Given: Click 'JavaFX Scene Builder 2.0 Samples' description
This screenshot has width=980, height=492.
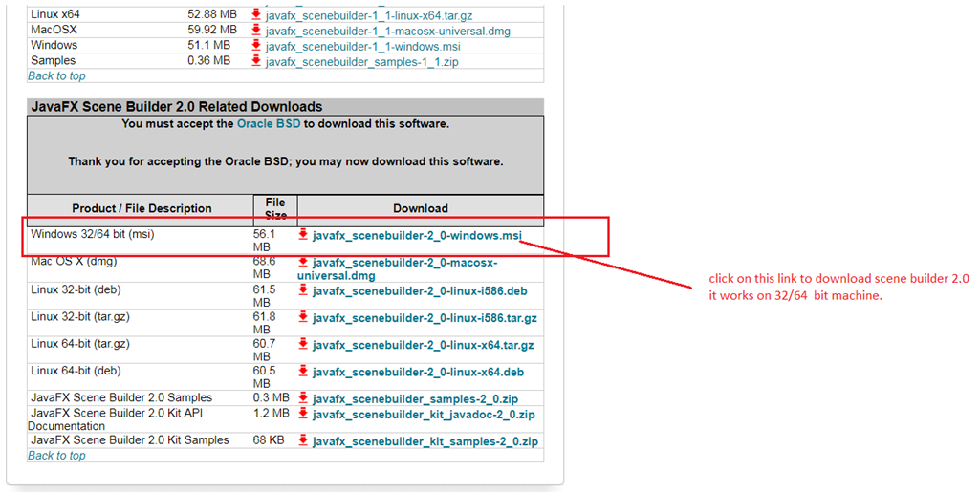Looking at the screenshot, I should 121,397.
